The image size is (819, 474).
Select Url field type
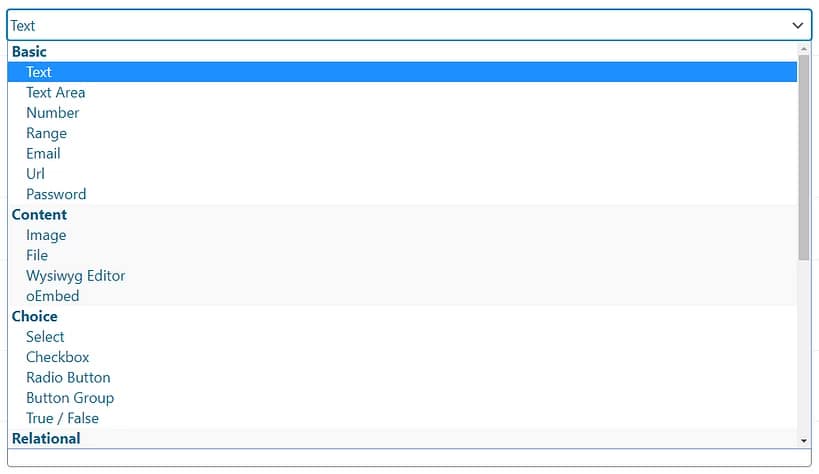(36, 174)
